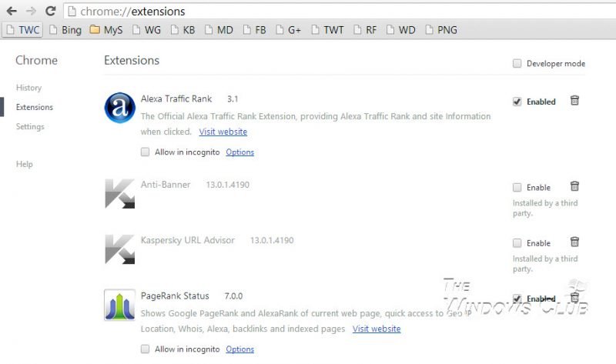Click the chrome://extensions address bar

pyautogui.click(x=338, y=12)
